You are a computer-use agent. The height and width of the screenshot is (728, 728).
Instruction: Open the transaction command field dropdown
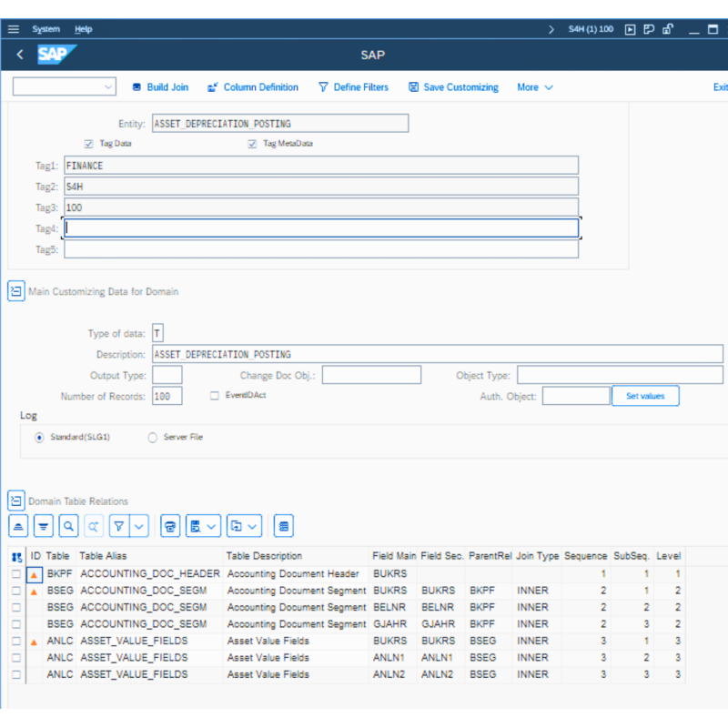(109, 87)
